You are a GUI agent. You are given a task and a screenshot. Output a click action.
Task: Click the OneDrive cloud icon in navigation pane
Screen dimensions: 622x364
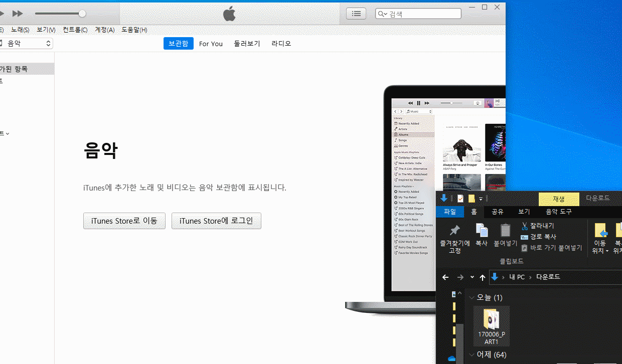(451, 358)
